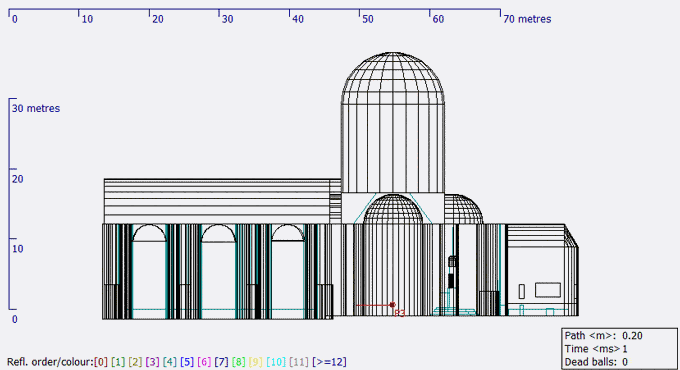Click the Time <ms> readout
Screen dimensions: 680x370
coord(596,349)
